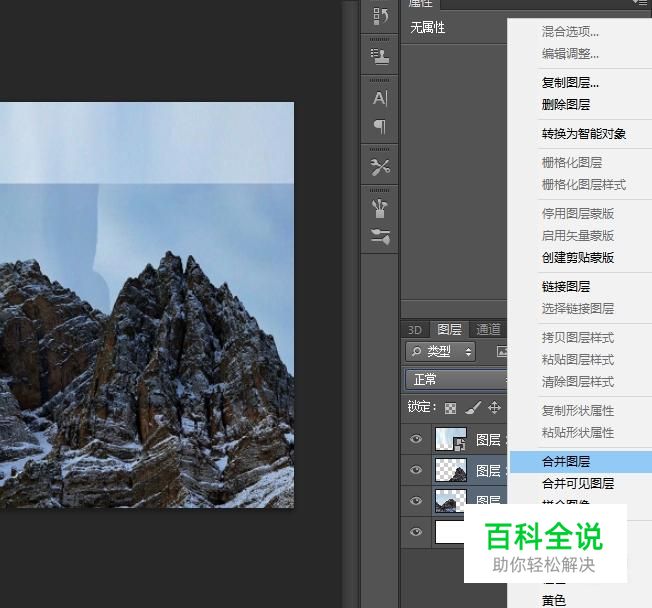Choose 复制形状属性 menu entry
The height and width of the screenshot is (608, 652).
[578, 411]
